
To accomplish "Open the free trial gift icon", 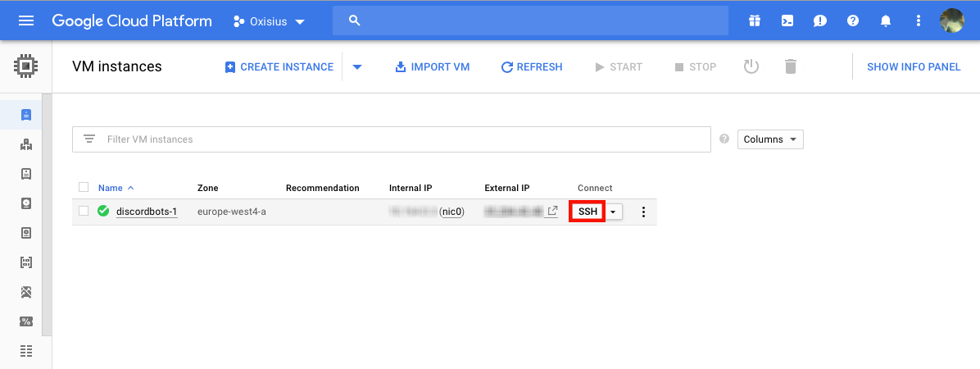I will [754, 21].
